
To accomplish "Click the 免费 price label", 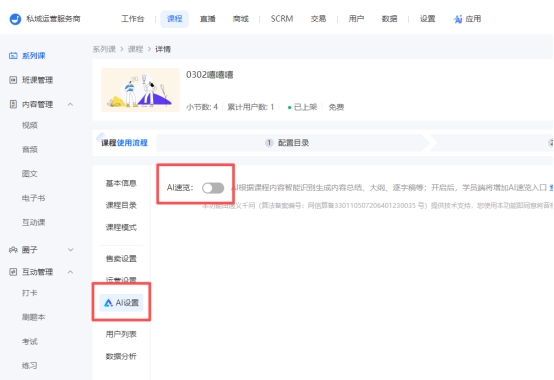I will [x=336, y=107].
